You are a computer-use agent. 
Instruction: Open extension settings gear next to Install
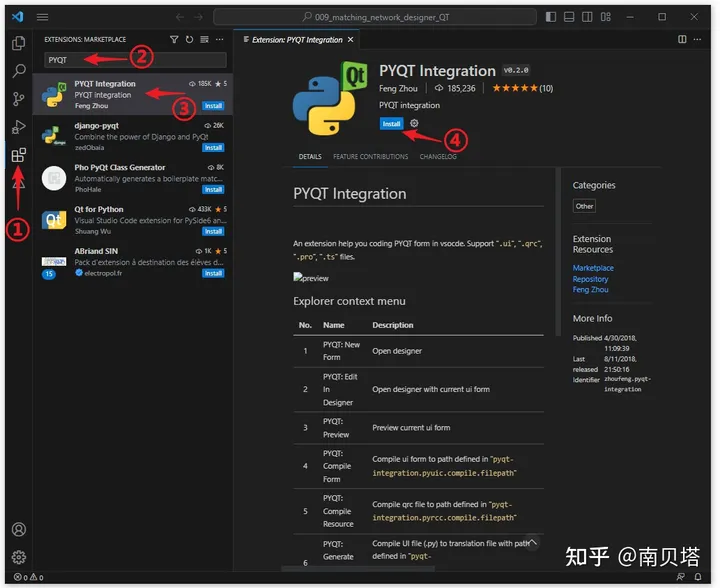tap(414, 123)
